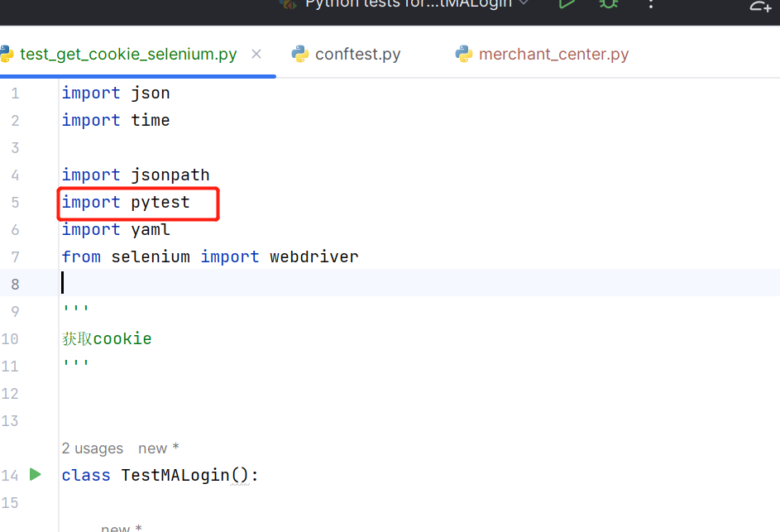
Task: Run the current configuration with green play button
Action: click(x=567, y=4)
